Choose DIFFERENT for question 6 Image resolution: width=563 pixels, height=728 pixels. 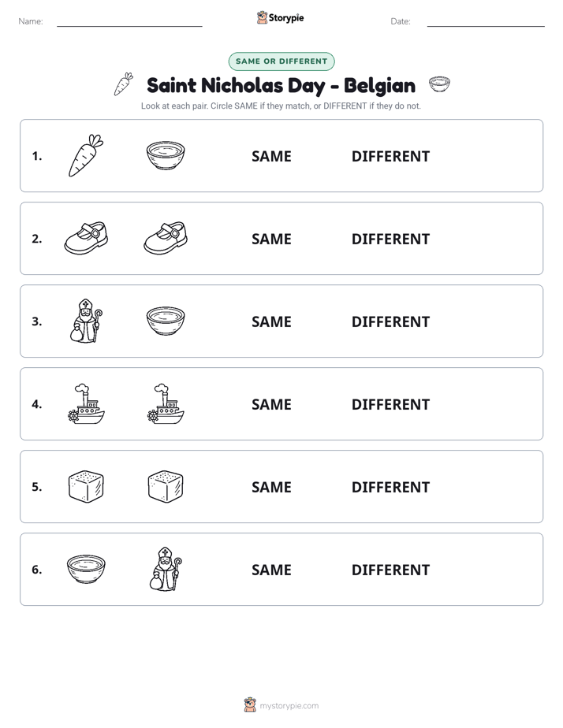(390, 570)
